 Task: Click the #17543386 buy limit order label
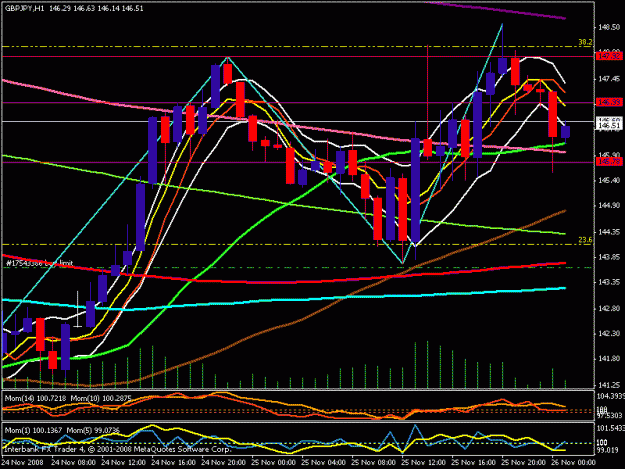point(39,263)
